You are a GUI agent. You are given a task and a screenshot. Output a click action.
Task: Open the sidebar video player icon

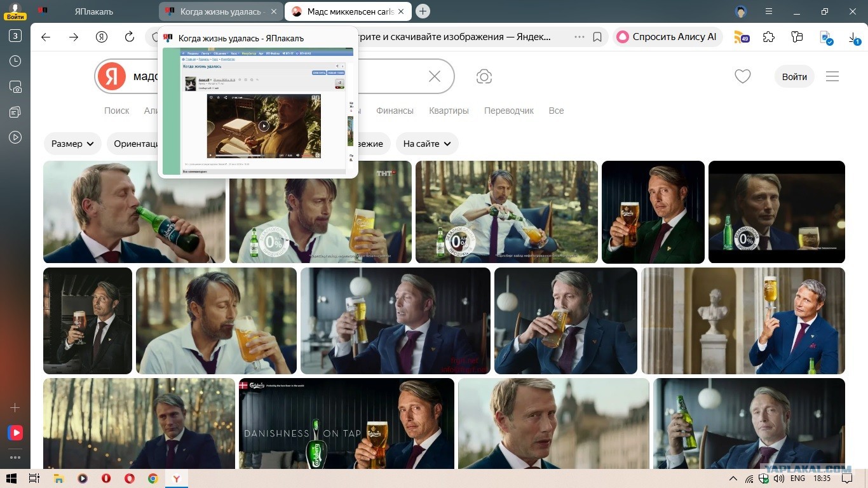click(x=15, y=137)
